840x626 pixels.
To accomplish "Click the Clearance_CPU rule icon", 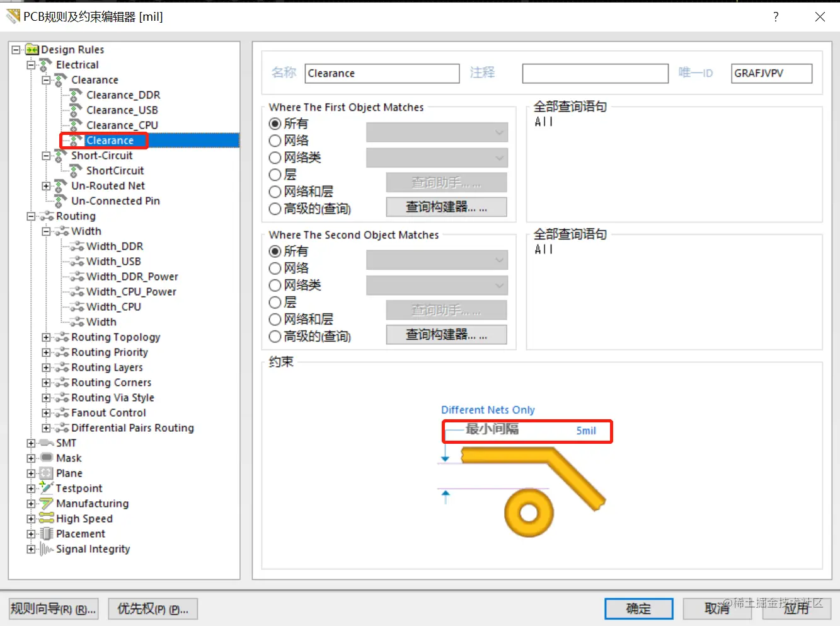I will (76, 125).
